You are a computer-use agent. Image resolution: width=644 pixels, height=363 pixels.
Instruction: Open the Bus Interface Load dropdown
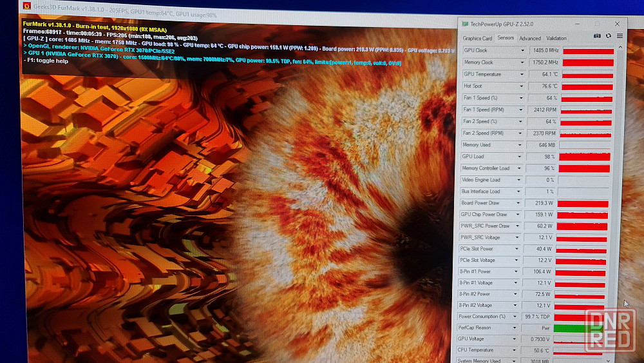point(518,191)
